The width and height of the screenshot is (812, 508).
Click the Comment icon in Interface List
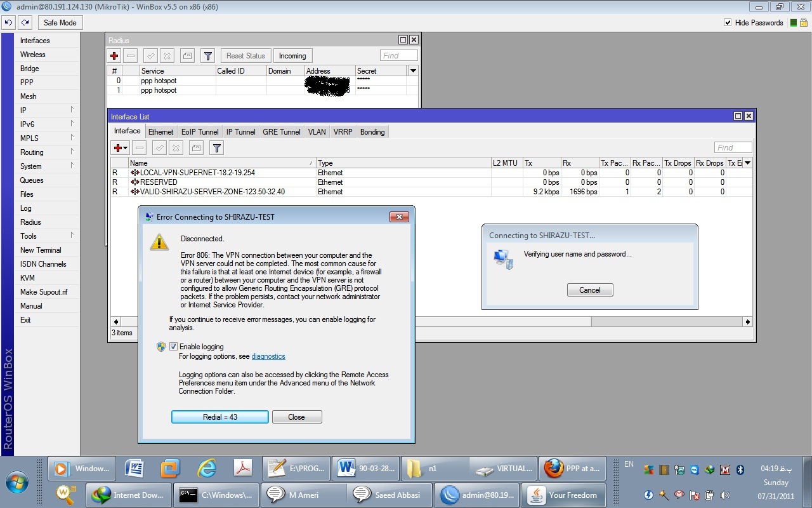[x=197, y=148]
